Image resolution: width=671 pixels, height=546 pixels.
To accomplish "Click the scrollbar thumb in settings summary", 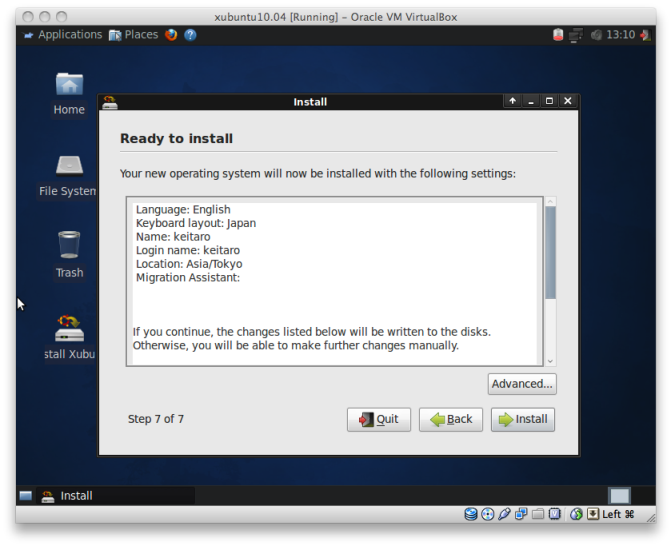I will click(550, 252).
